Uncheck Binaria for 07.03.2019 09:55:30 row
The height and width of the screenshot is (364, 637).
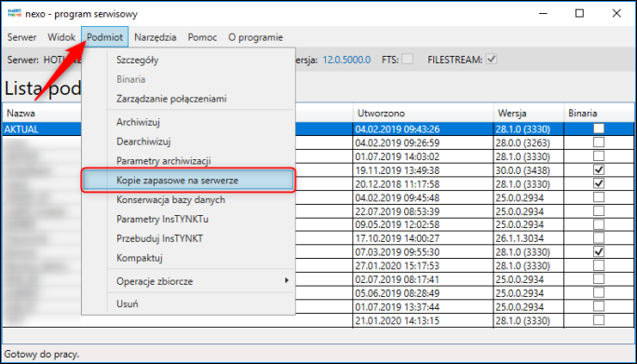click(x=599, y=252)
